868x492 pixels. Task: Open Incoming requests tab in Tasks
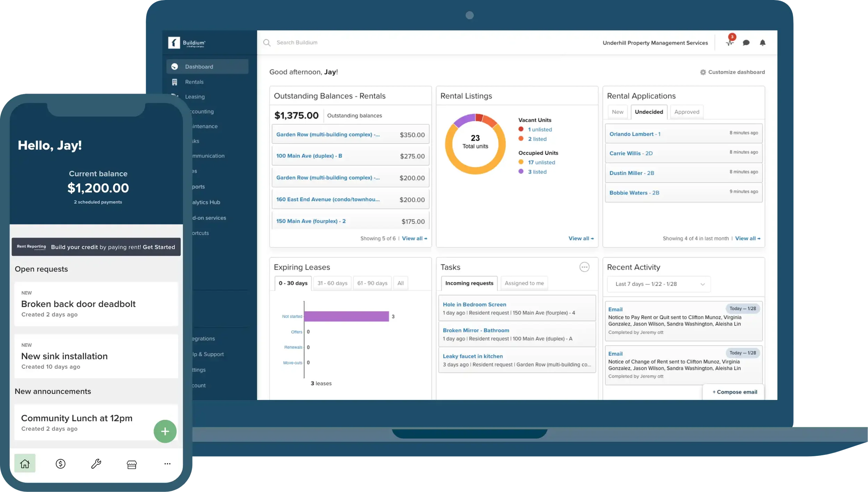point(469,283)
